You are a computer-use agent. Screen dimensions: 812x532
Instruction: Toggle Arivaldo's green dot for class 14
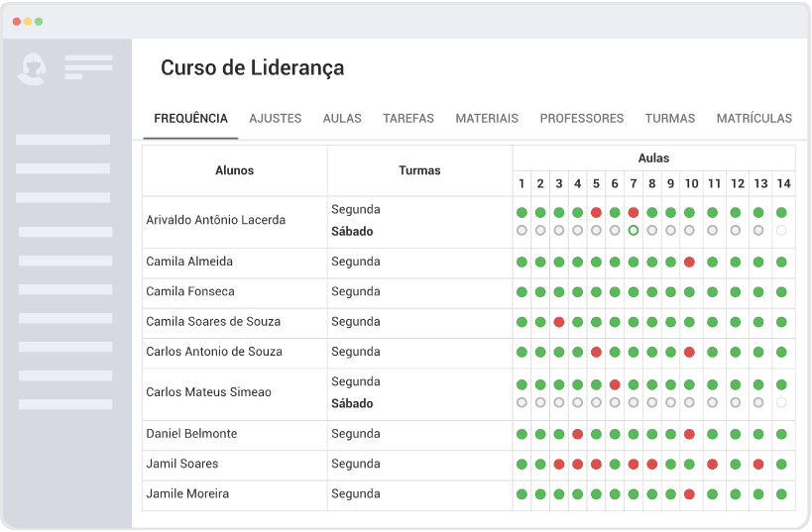tap(781, 212)
